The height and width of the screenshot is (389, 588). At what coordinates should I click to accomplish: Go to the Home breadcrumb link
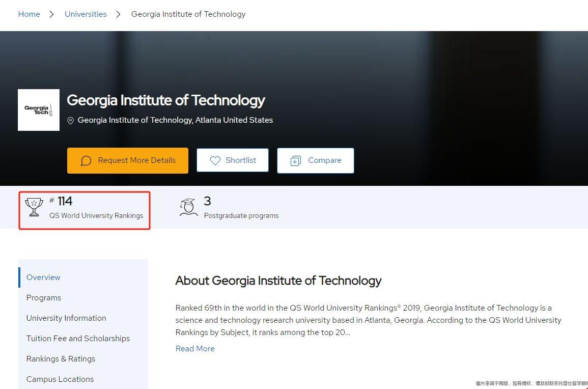point(29,14)
